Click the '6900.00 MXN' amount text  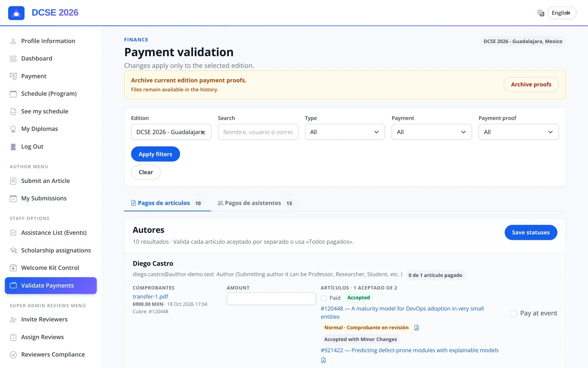[148, 304]
